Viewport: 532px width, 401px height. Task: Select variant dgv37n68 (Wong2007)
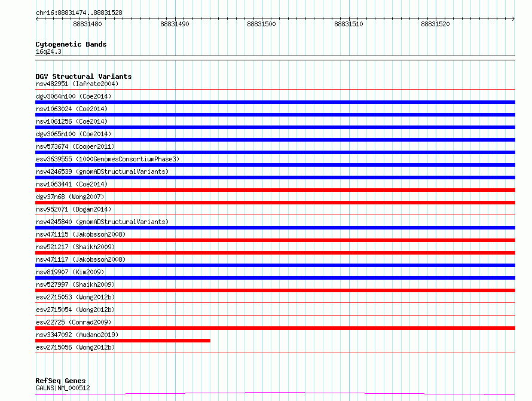(x=70, y=197)
